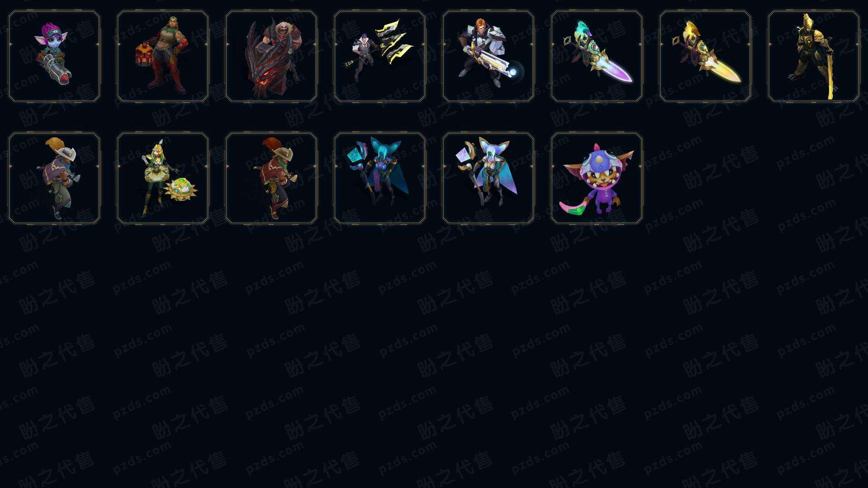Choose the white-lavender winged mage skin

[488, 178]
